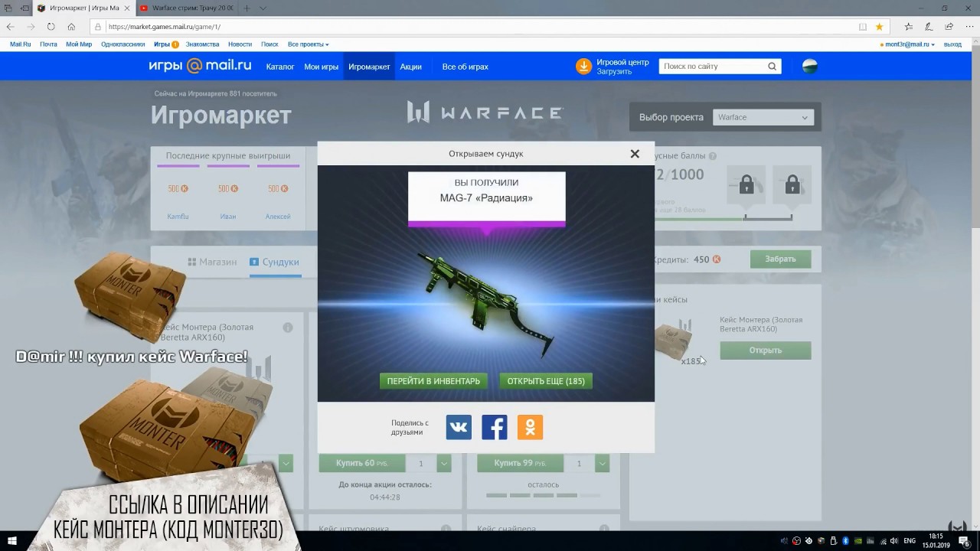The image size is (980, 551).
Task: Open the browser More options menu
Action: (x=969, y=26)
